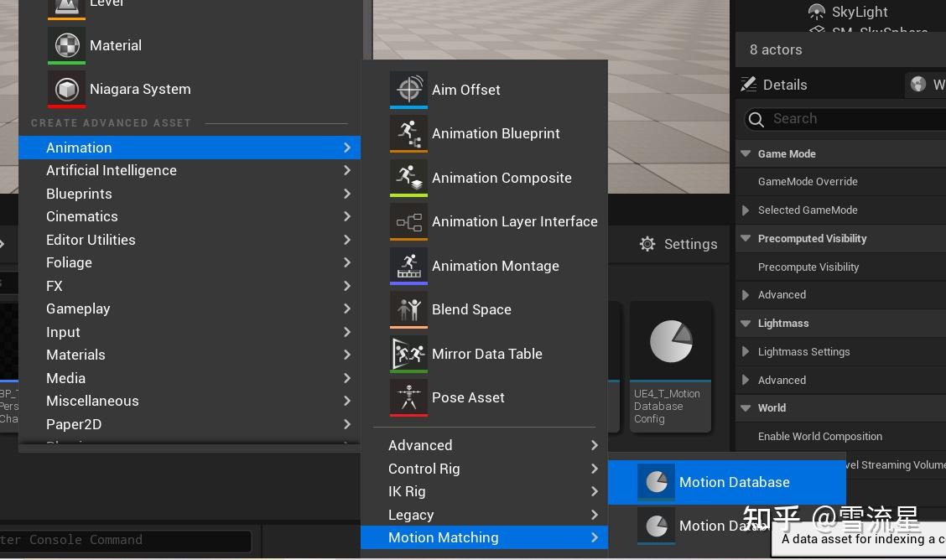
Task: Open the IK Rig submenu
Action: click(484, 492)
